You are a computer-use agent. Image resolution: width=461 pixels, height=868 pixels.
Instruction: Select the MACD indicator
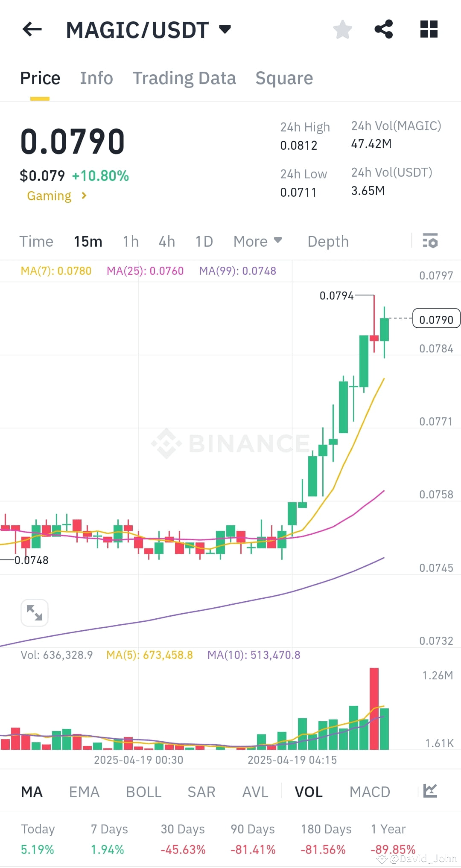point(370,792)
